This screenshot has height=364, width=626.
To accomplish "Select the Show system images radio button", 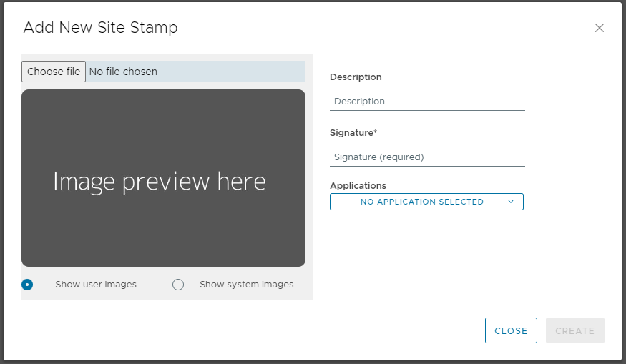I will (178, 285).
